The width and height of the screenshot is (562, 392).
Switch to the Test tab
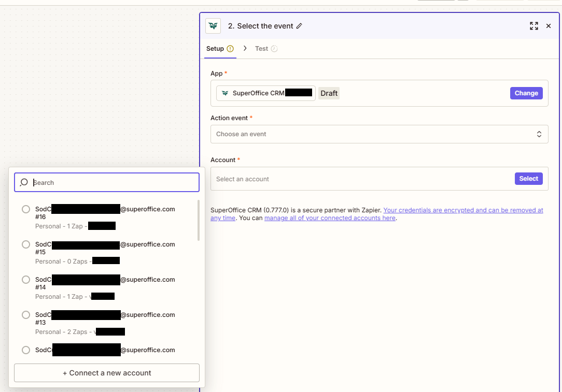261,48
